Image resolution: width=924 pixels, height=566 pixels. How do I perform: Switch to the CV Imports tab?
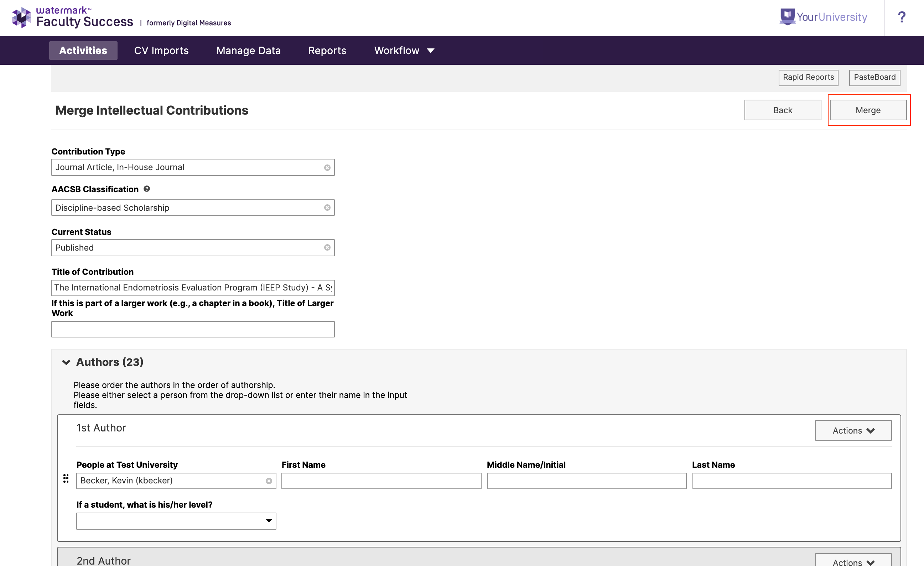tap(162, 51)
